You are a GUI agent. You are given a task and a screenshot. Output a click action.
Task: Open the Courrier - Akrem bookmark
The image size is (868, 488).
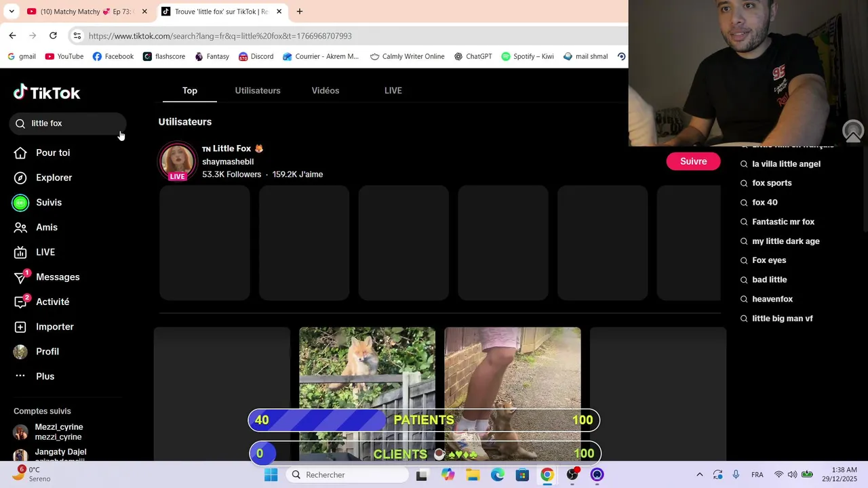(321, 56)
